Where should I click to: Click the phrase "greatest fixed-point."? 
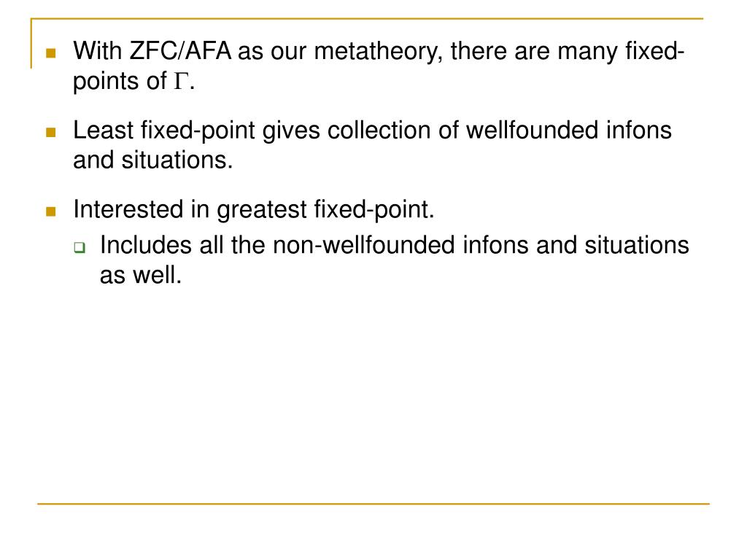[325, 210]
